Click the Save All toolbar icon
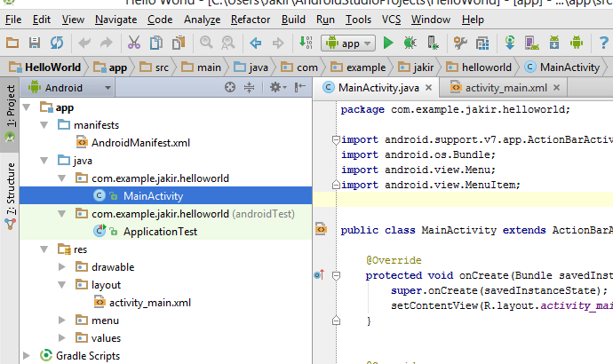This screenshot has width=613, height=364. pos(35,43)
